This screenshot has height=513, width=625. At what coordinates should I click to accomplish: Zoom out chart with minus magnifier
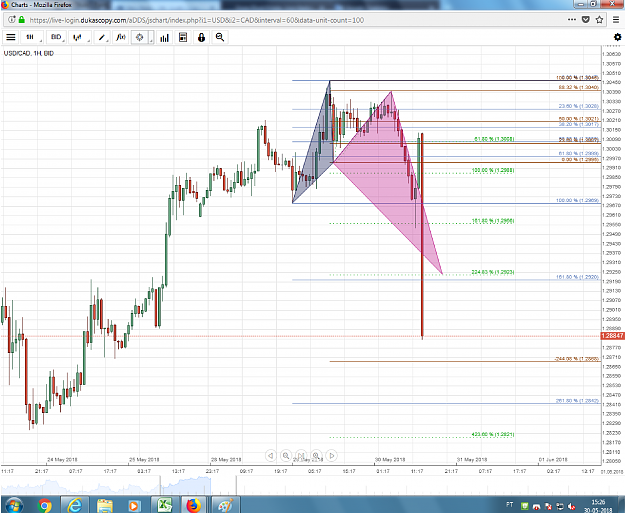point(286,455)
